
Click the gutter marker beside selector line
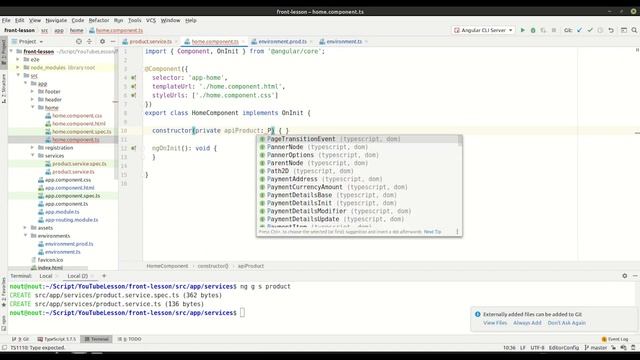(x=133, y=78)
